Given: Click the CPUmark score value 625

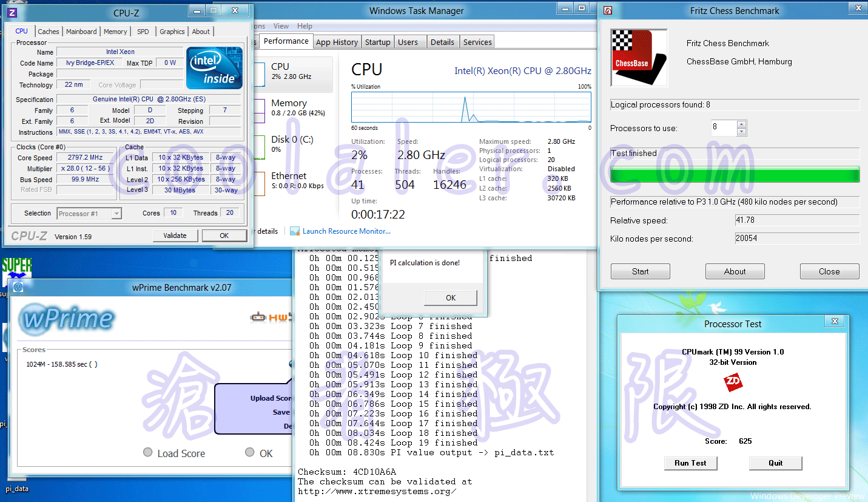Looking at the screenshot, I should [x=745, y=441].
